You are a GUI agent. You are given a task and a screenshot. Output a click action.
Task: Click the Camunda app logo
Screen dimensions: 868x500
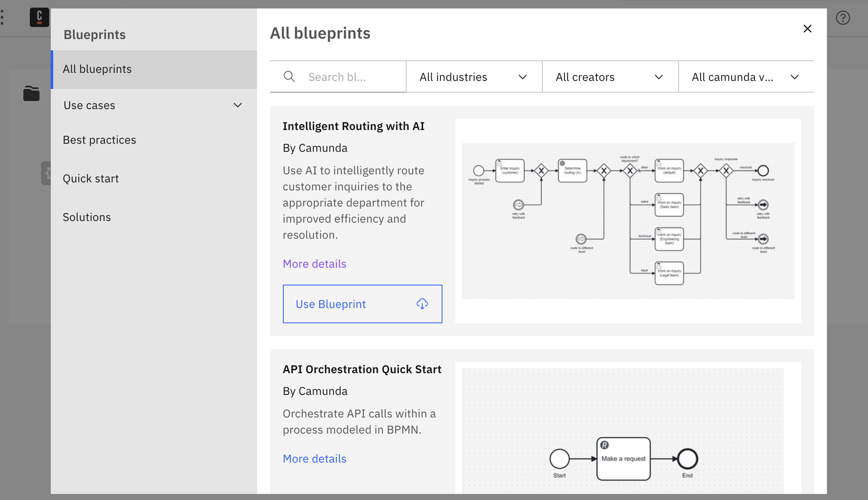point(39,17)
